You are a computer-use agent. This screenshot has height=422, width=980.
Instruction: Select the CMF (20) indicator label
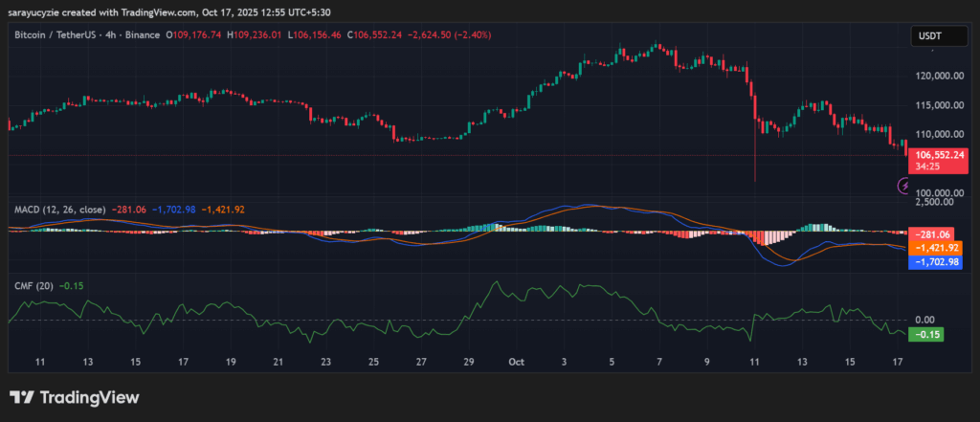(33, 284)
